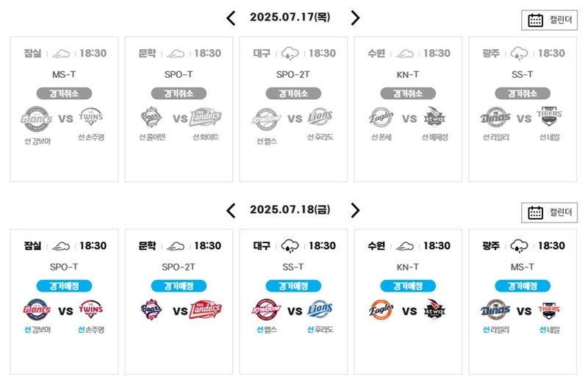This screenshot has width=588, height=385.
Task: Go to previous day from 2025.07.17
Action: pyautogui.click(x=231, y=18)
